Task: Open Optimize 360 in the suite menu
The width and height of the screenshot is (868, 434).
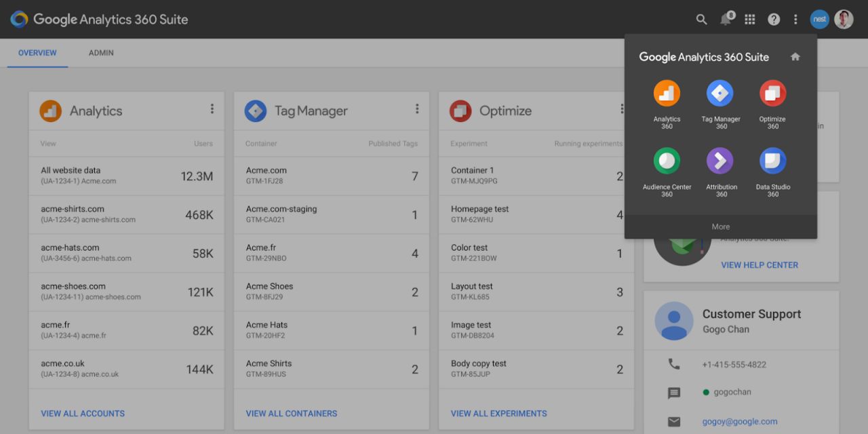Action: (772, 94)
